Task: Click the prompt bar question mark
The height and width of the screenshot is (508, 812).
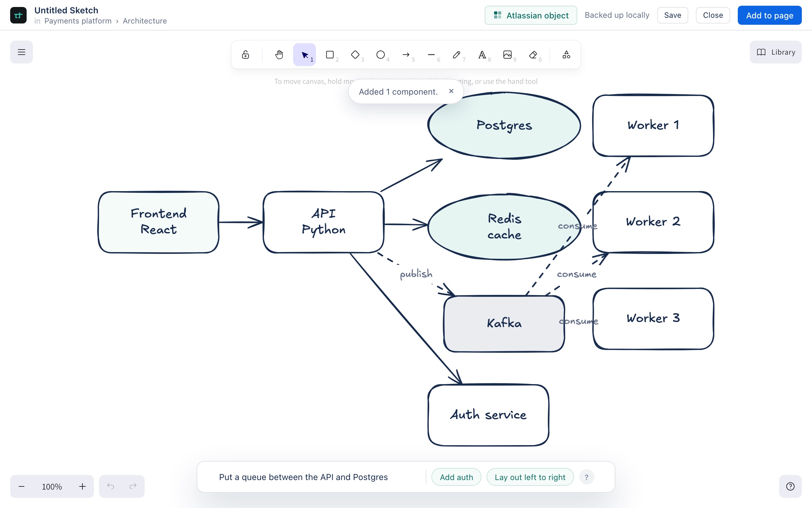Action: click(586, 477)
